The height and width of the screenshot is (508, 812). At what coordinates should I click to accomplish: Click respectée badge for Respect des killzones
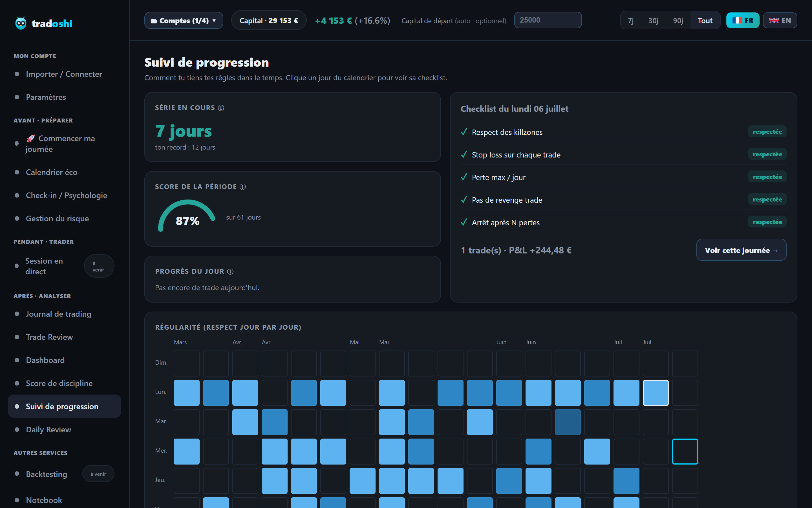click(x=767, y=132)
